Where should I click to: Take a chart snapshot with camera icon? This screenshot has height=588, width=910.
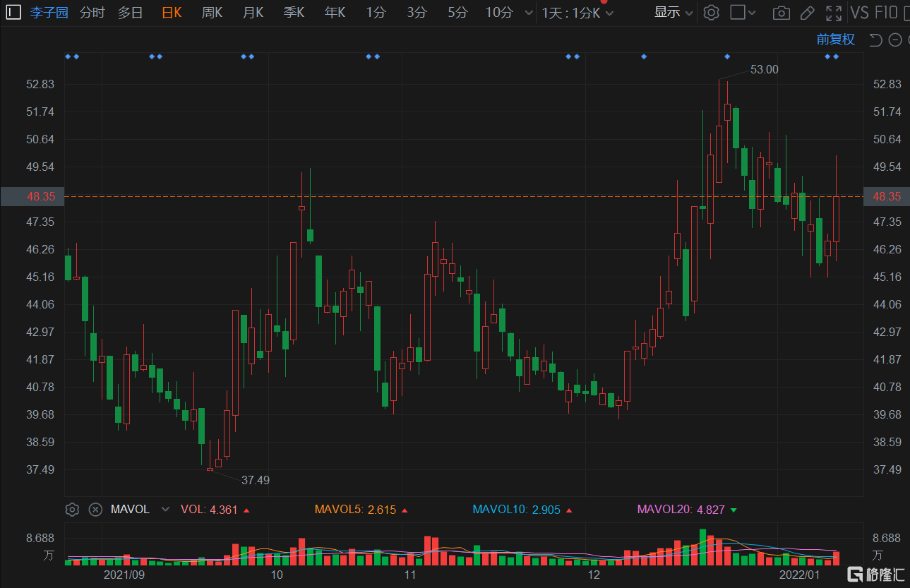(x=781, y=13)
